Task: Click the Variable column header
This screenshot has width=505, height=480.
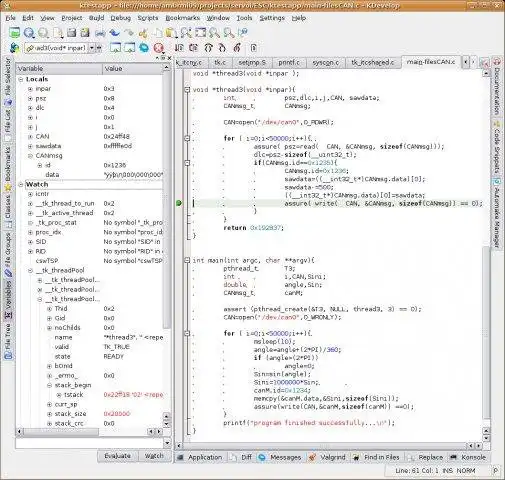Action: point(59,69)
